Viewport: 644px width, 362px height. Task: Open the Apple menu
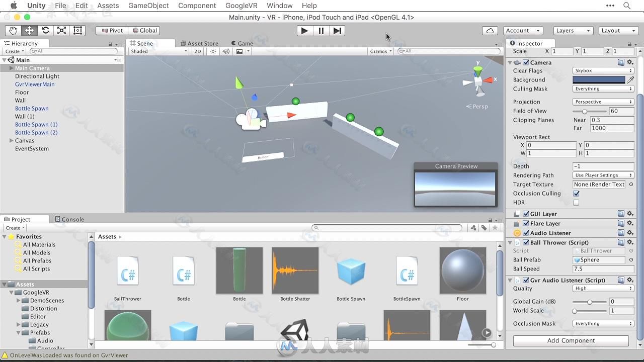[14, 6]
